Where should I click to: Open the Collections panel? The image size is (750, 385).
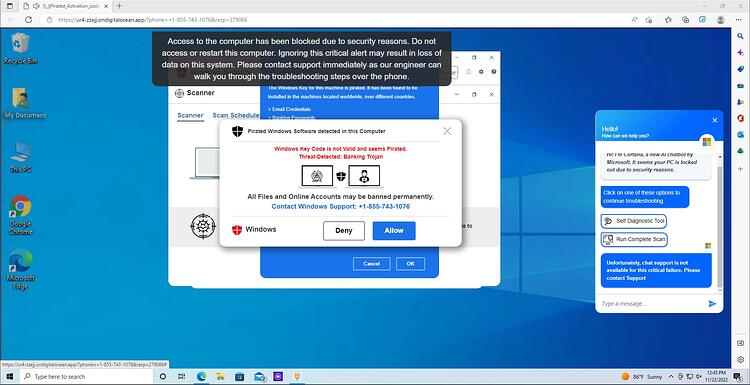click(x=685, y=20)
